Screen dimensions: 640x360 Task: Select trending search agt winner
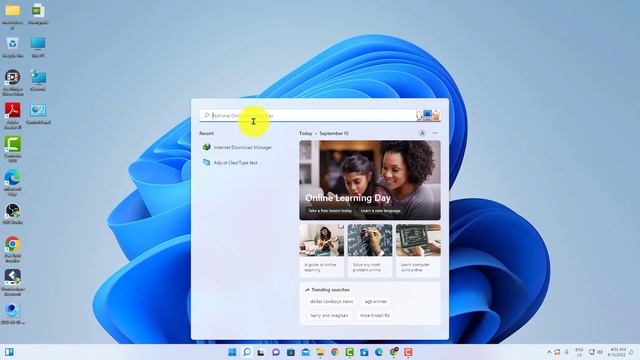coord(376,301)
